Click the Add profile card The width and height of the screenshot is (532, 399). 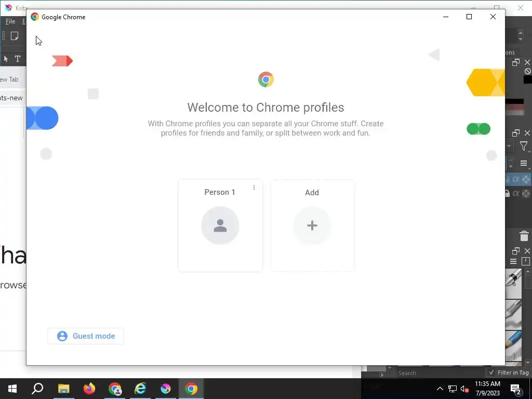point(312,225)
